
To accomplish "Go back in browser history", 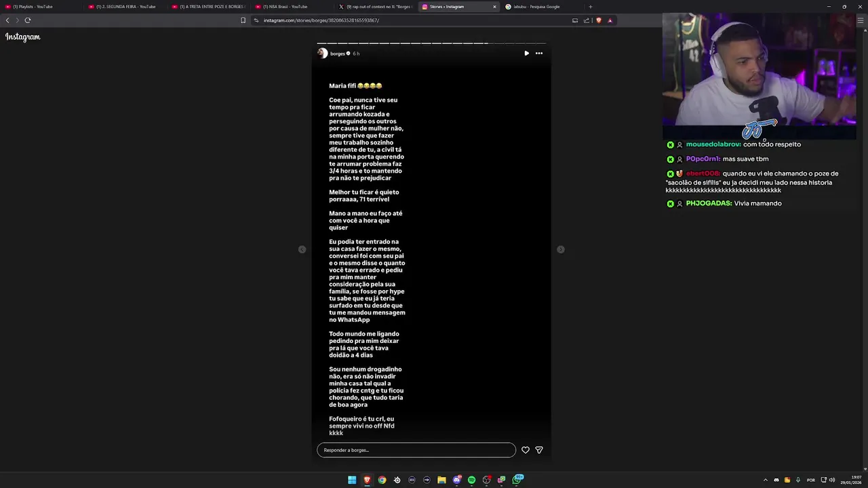I will click(7, 20).
